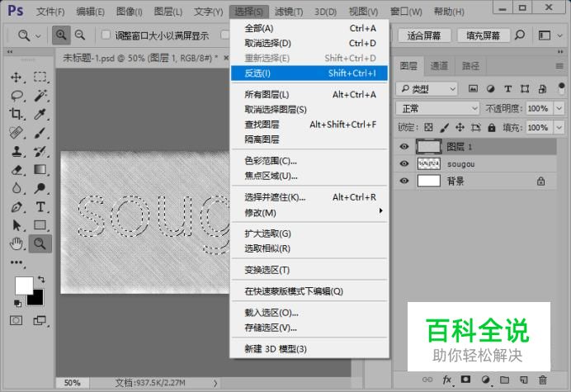Viewport: 571px width, 392px height.
Task: Choose 取消选择(D) menu item
Action: [x=309, y=44]
